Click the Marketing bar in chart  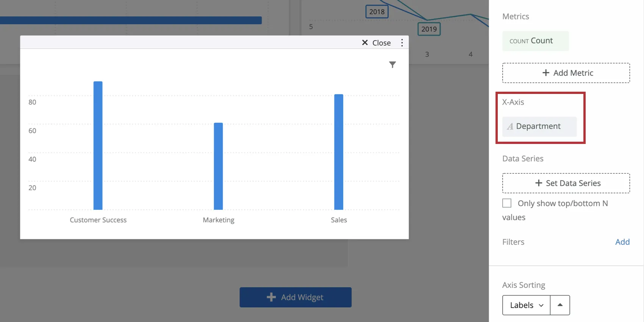point(219,166)
